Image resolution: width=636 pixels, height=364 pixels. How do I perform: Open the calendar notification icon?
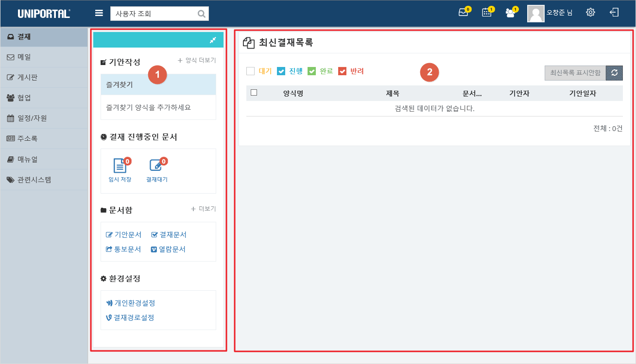click(x=488, y=12)
